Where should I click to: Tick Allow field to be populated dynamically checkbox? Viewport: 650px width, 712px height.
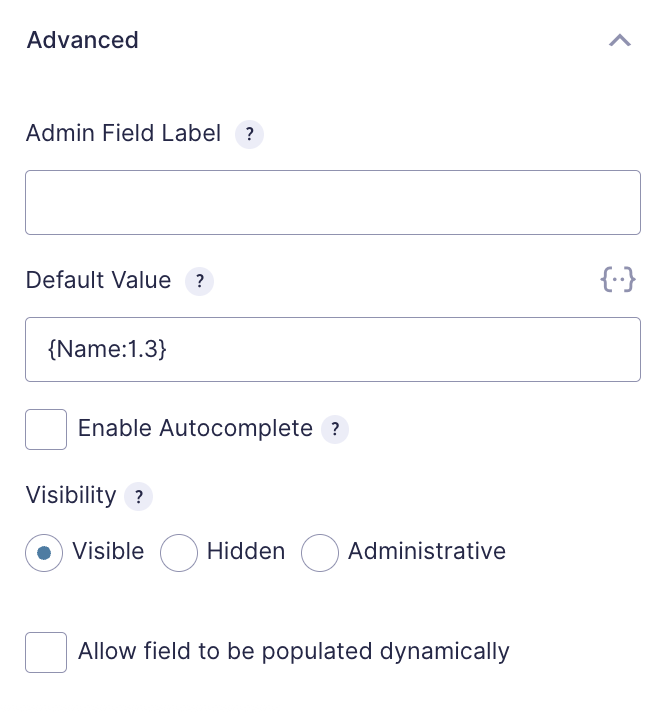46,652
